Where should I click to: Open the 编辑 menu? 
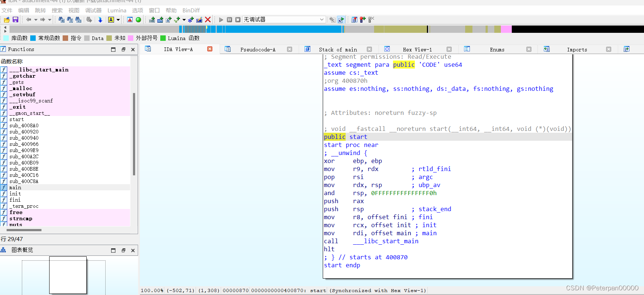click(x=24, y=10)
